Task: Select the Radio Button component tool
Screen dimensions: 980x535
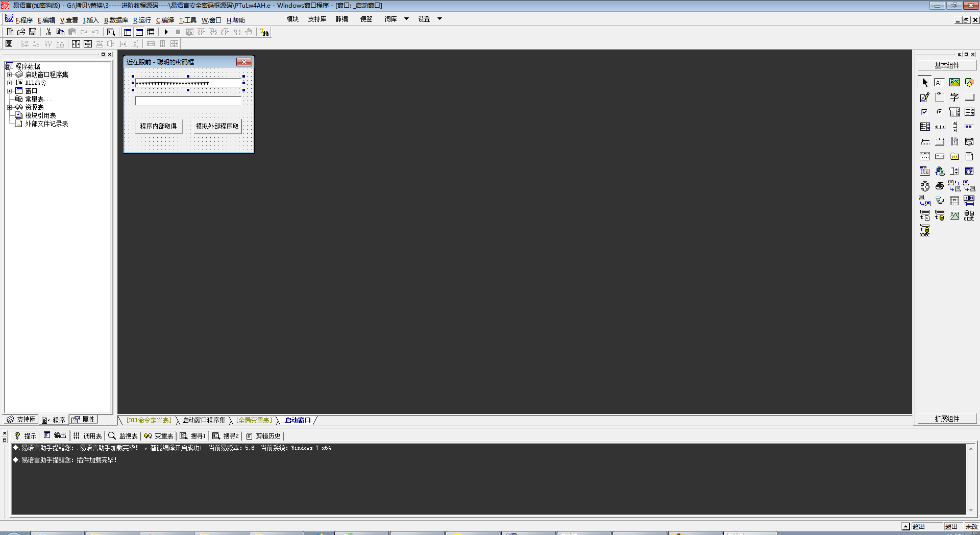Action: (x=939, y=112)
